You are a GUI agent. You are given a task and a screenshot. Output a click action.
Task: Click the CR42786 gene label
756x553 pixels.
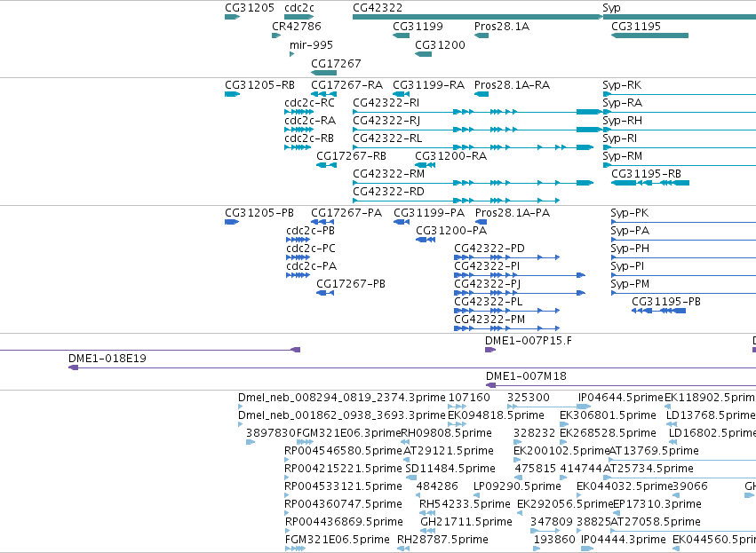point(297,26)
